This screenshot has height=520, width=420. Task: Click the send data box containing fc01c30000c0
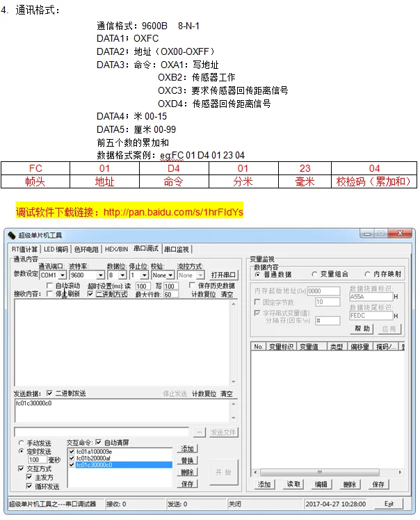pyautogui.click(x=122, y=411)
